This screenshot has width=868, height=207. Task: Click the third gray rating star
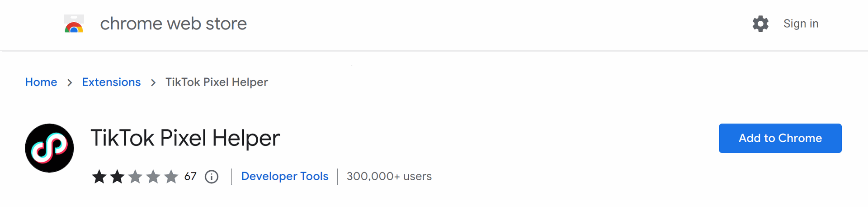[x=135, y=176]
